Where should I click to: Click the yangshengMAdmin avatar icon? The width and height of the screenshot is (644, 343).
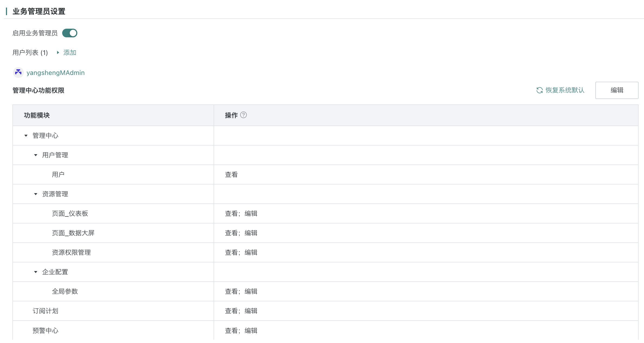click(x=18, y=72)
